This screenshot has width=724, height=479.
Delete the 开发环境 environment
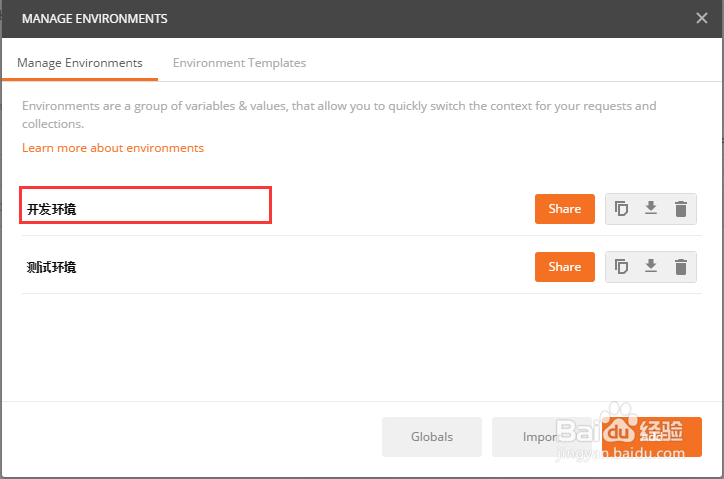pyautogui.click(x=681, y=209)
